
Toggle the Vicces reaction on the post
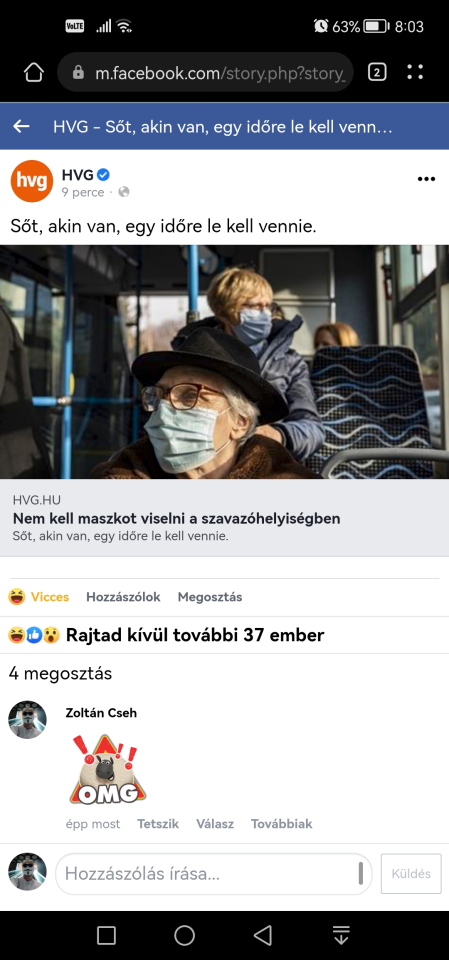pyautogui.click(x=39, y=597)
